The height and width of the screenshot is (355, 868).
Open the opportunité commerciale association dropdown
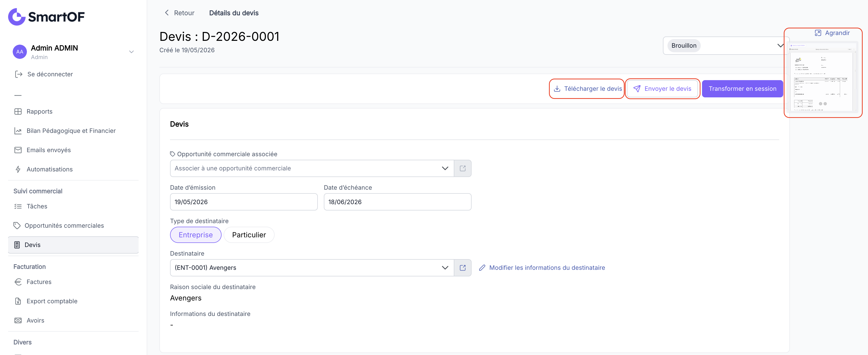pyautogui.click(x=312, y=168)
